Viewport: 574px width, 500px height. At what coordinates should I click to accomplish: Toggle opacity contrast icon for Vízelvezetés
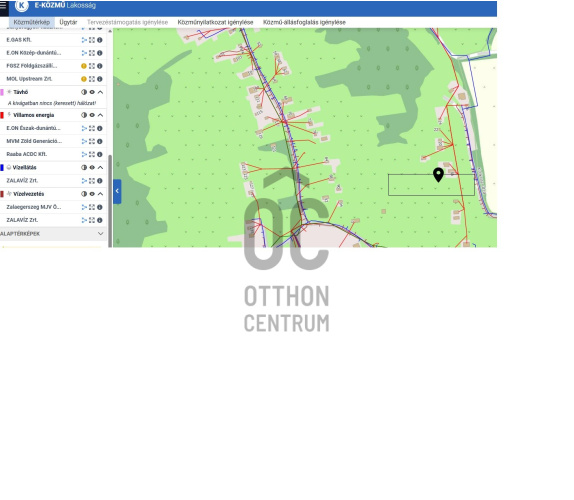[x=84, y=194]
